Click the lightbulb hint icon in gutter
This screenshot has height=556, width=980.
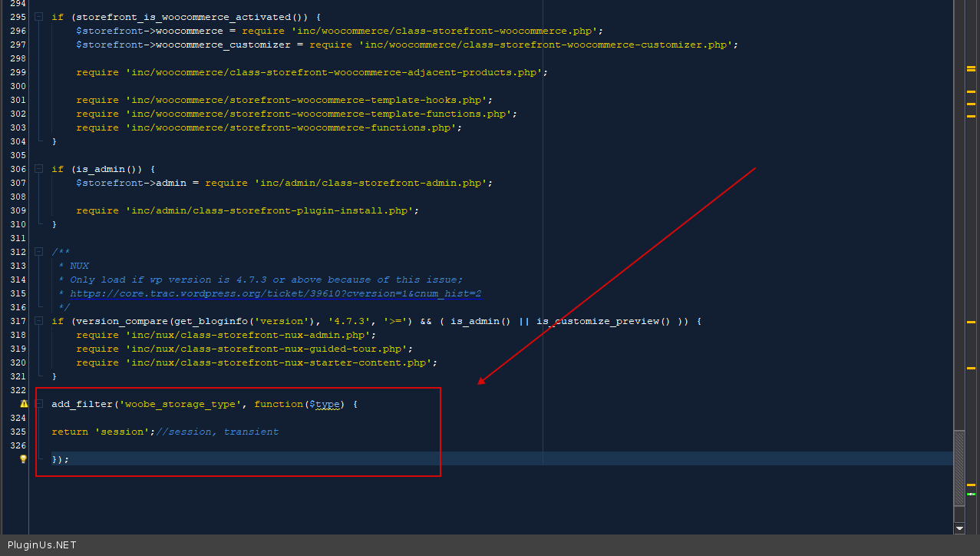tap(23, 459)
